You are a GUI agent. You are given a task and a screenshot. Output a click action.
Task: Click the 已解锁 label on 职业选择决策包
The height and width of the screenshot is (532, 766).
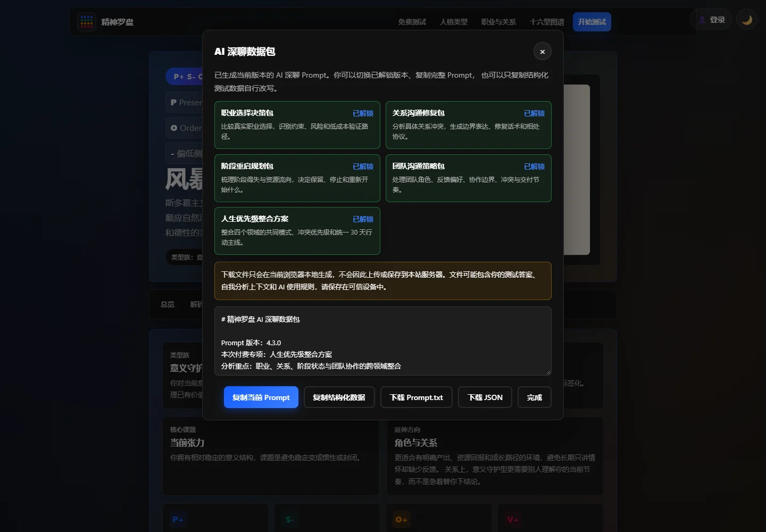[x=363, y=113]
